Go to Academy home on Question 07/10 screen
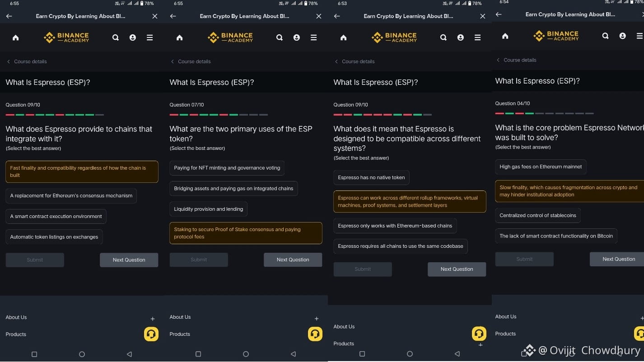 (x=180, y=37)
